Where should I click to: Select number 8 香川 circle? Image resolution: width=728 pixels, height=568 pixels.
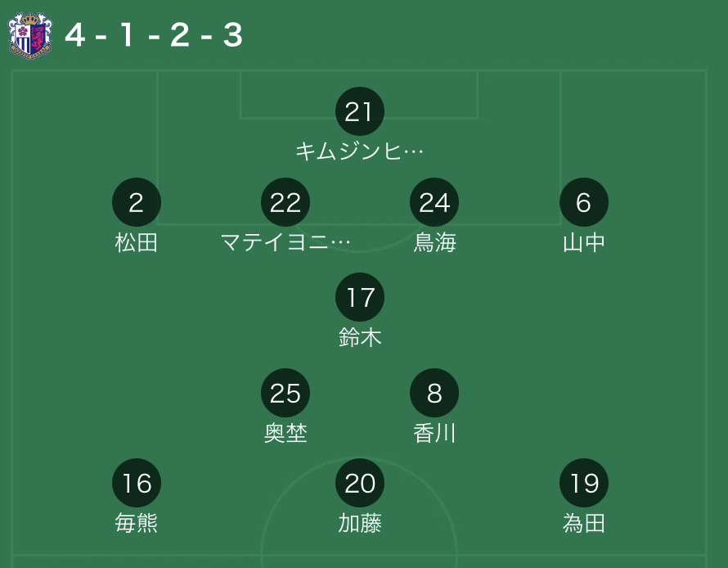434,393
